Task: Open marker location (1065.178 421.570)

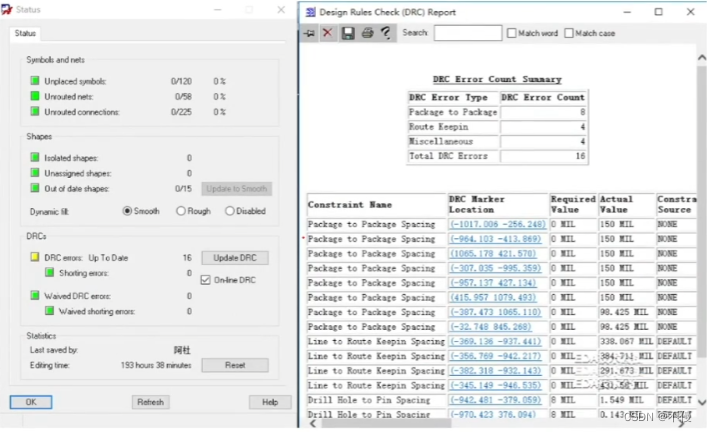Action: click(492, 253)
